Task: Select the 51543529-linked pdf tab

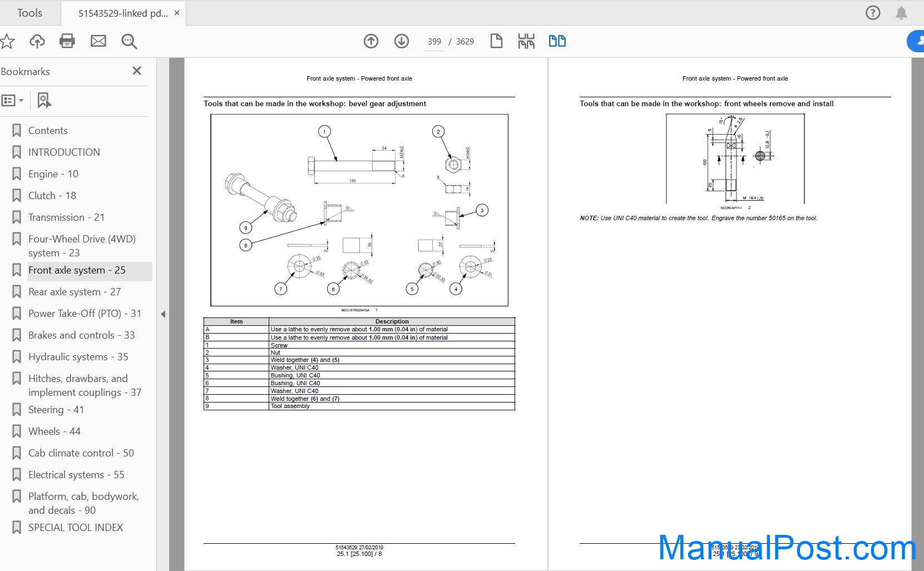Action: click(123, 13)
